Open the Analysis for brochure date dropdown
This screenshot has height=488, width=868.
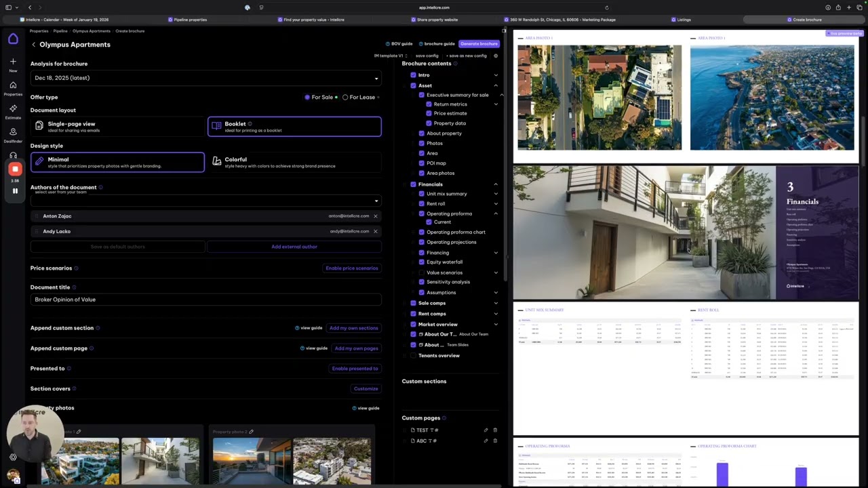(x=205, y=78)
